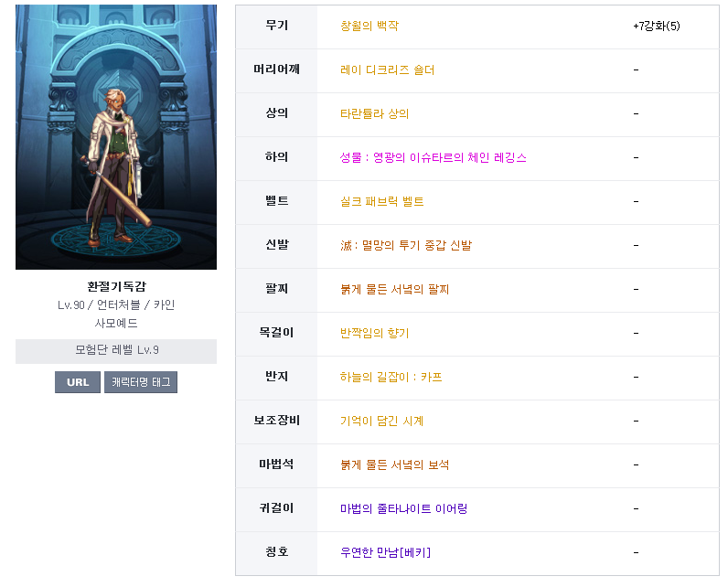
Task: Click the 목걸이 row label
Action: pos(277,333)
